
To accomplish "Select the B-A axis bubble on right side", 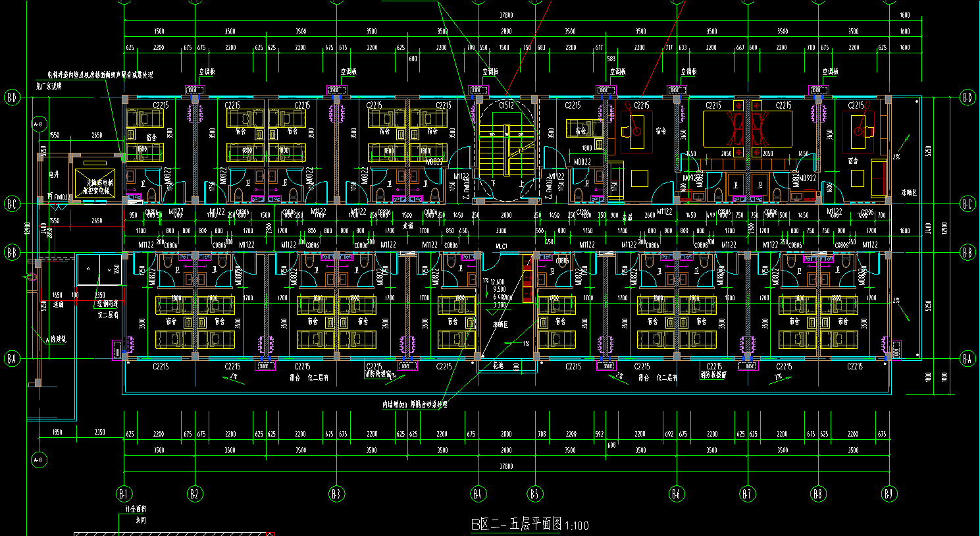I will [967, 359].
